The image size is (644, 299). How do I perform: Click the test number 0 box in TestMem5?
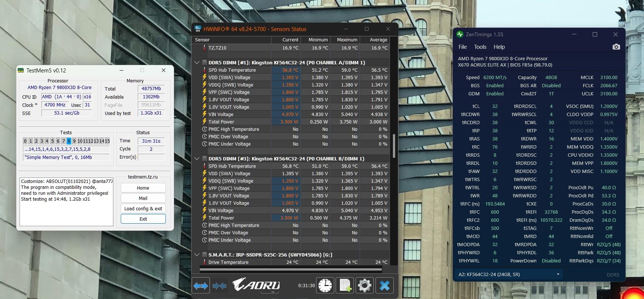[25, 141]
